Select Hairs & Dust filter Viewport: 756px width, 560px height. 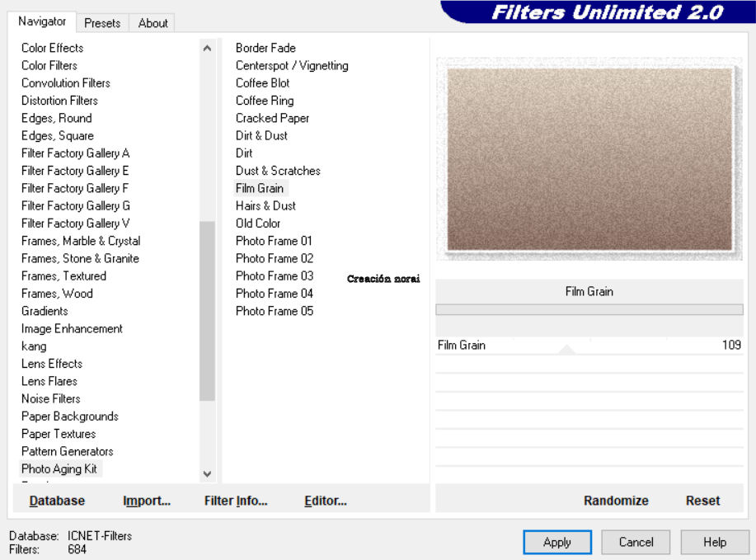coord(265,206)
